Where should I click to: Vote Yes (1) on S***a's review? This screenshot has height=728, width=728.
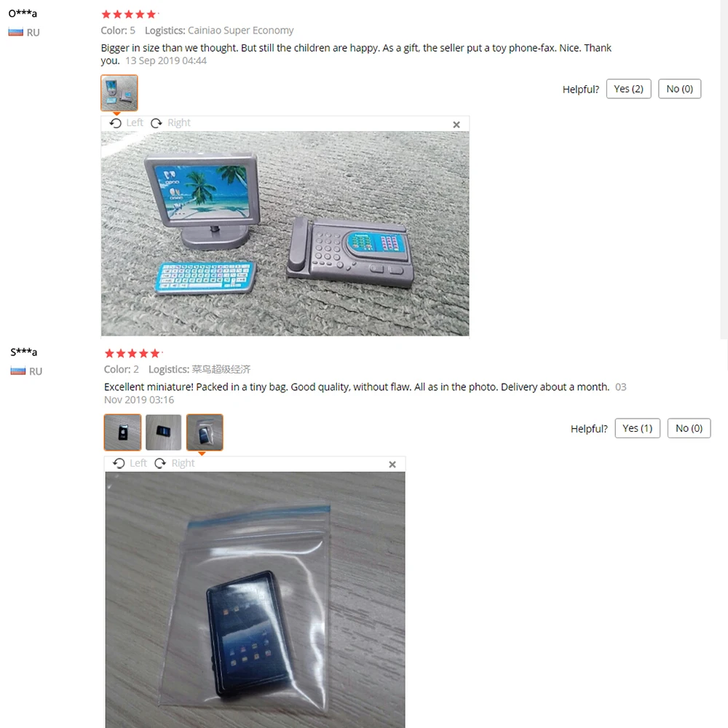point(638,428)
